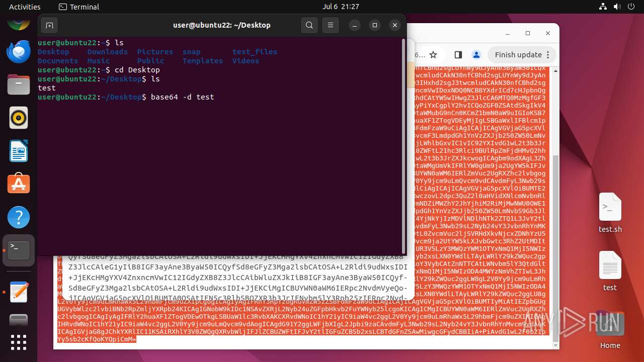The height and width of the screenshot is (362, 644).
Task: Click 'cd Desktop' command text
Action: coord(137,69)
